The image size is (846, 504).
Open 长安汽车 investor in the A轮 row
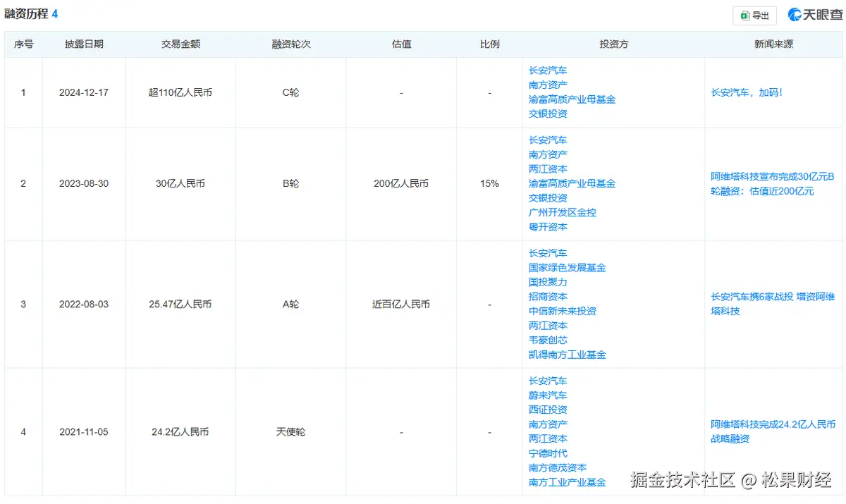click(x=548, y=253)
